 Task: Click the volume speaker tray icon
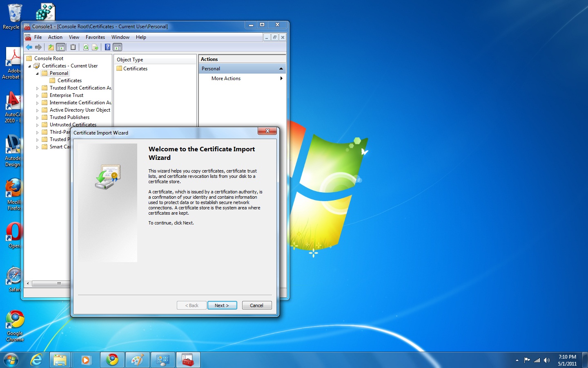tap(547, 360)
